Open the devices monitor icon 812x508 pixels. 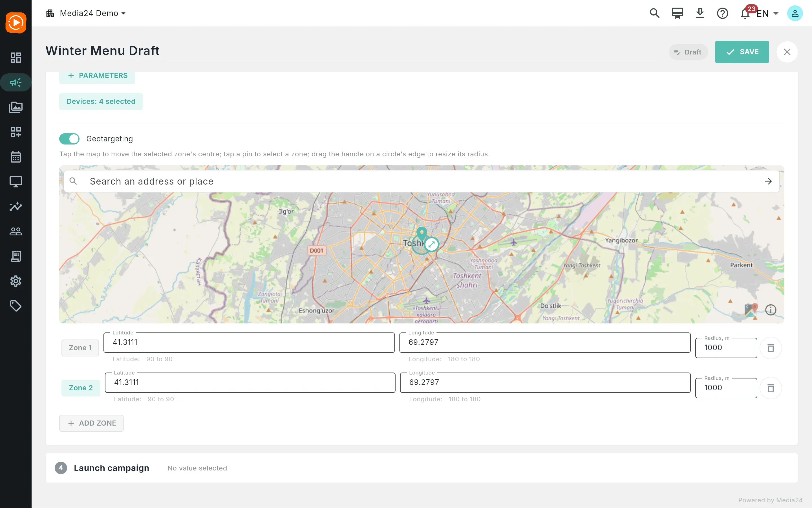click(16, 182)
